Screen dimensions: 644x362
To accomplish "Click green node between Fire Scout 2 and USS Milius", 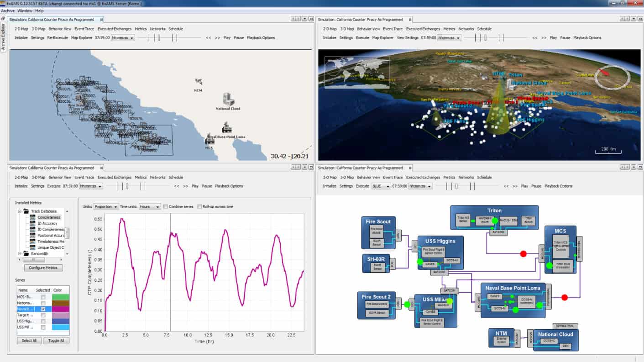I will coord(407,304).
